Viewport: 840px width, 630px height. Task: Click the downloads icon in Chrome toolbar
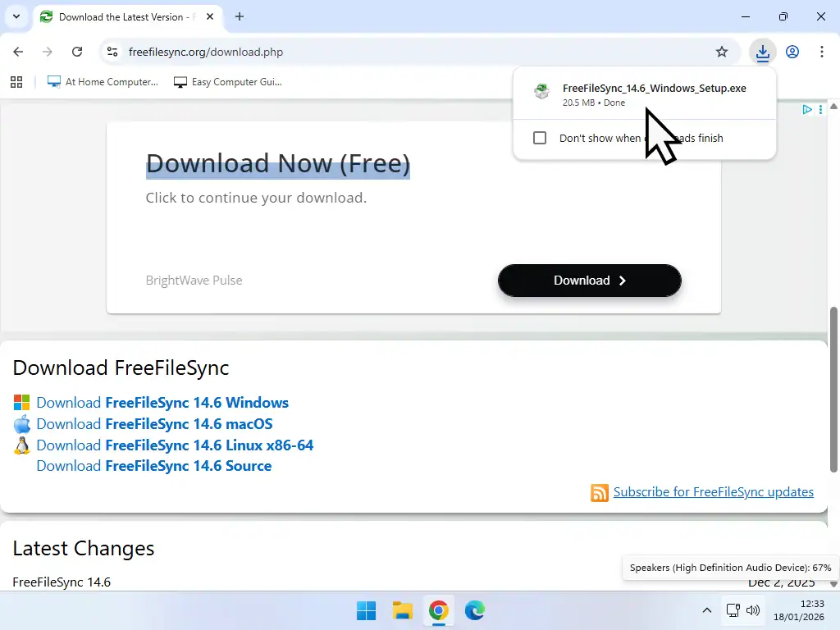pos(762,51)
